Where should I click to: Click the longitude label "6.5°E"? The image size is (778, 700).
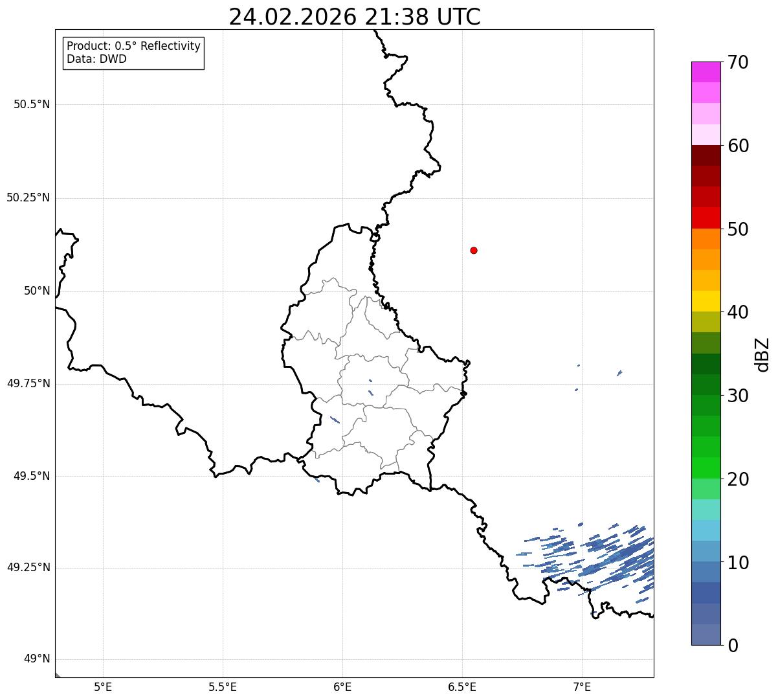(x=462, y=686)
